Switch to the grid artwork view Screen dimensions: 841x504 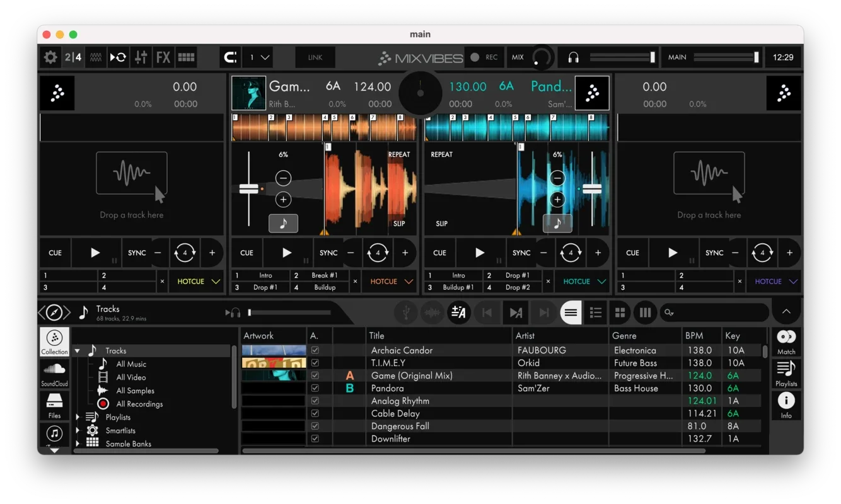[x=620, y=312]
